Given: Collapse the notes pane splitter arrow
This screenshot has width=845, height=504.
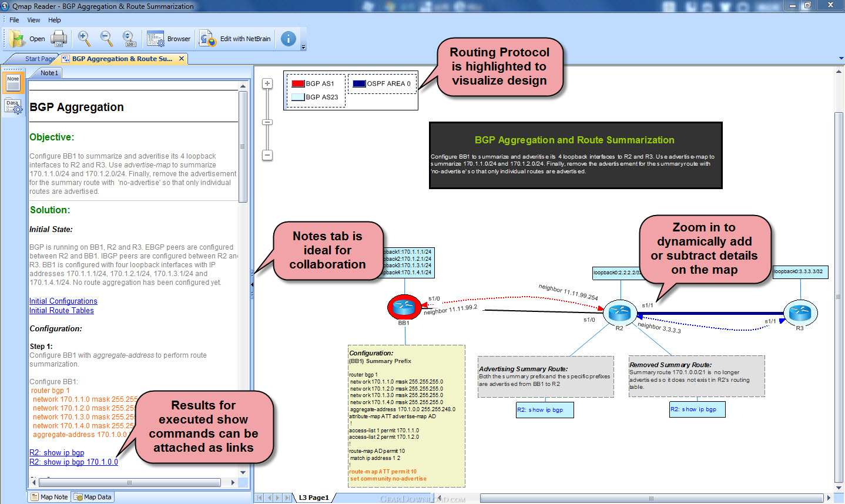Looking at the screenshot, I should coord(252,284).
